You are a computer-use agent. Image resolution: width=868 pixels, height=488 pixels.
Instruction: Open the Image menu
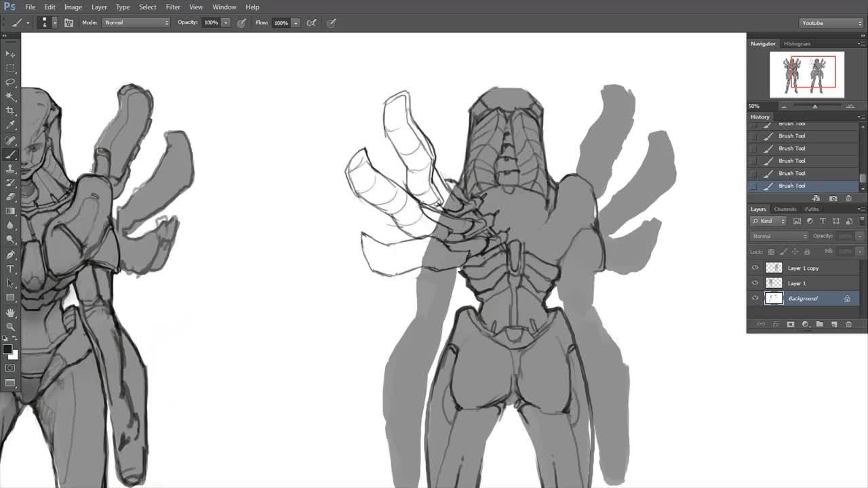[73, 7]
